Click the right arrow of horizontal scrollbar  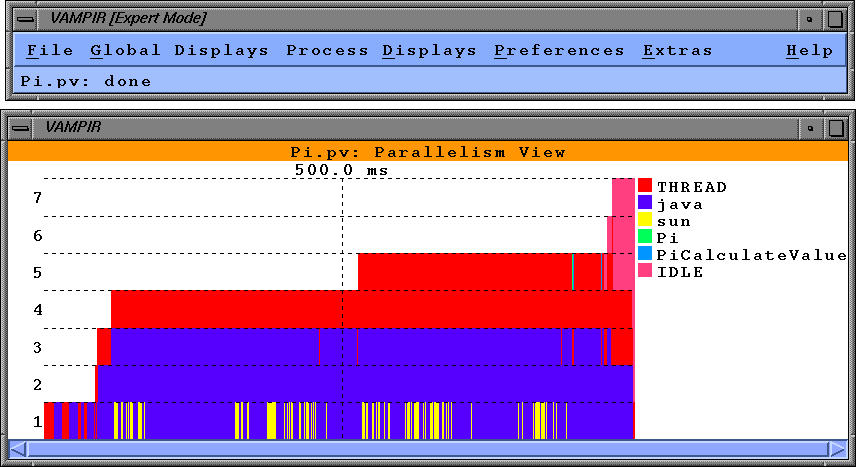[838, 450]
